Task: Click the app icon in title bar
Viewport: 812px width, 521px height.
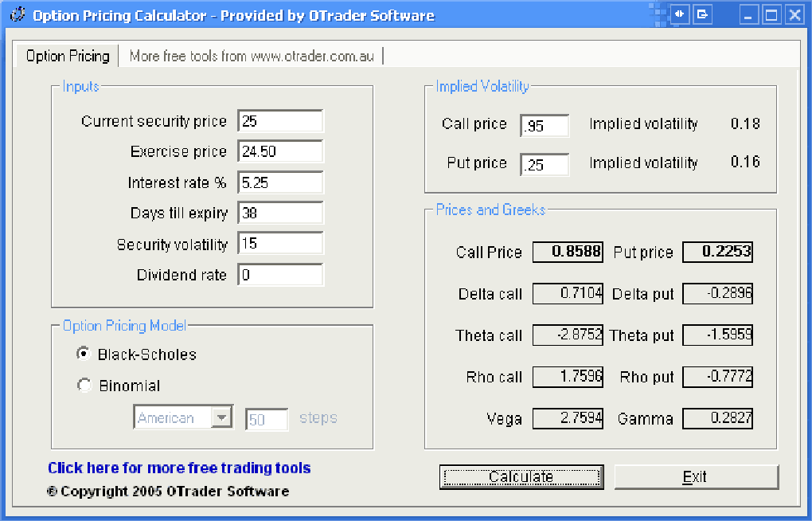Action: pos(18,15)
